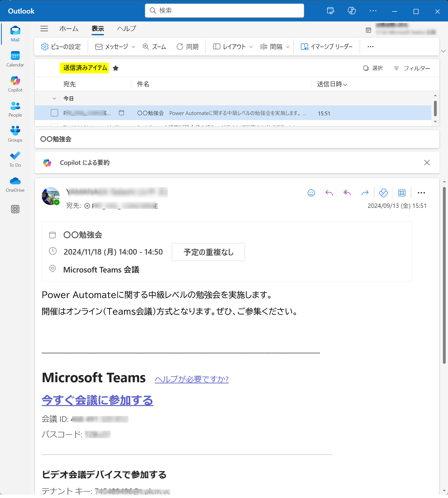Click the reading pane vertical scrollbar
The height and width of the screenshot is (498, 448).
coord(444,275)
